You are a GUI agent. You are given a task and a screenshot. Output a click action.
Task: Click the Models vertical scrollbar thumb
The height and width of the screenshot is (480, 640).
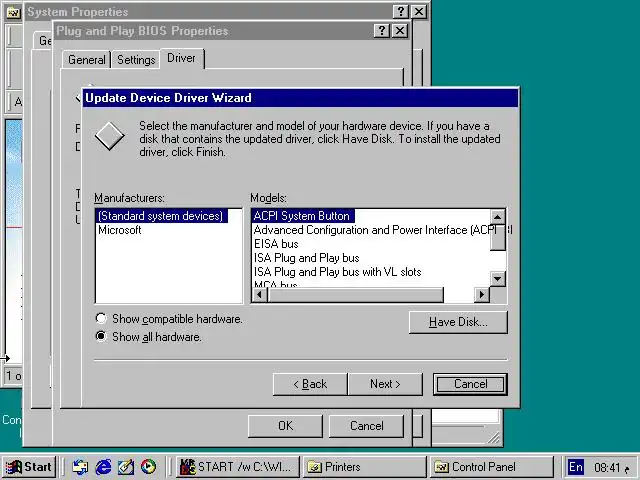coord(498,237)
